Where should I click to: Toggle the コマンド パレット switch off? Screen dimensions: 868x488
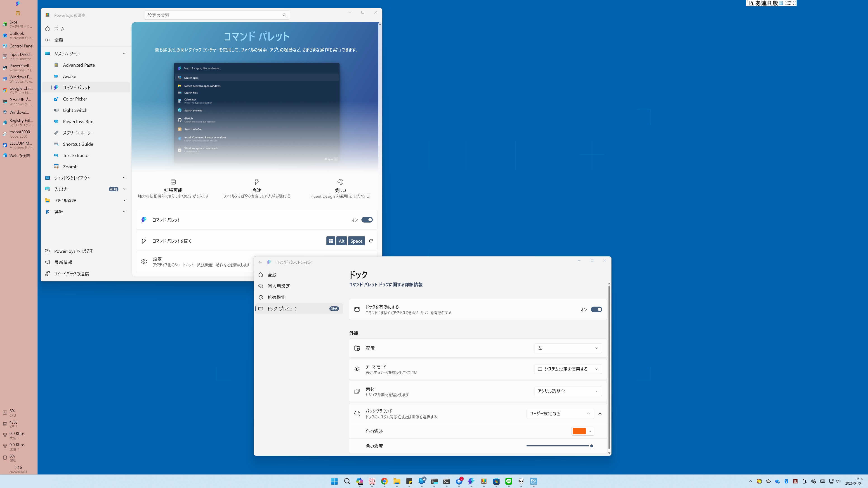[367, 220]
